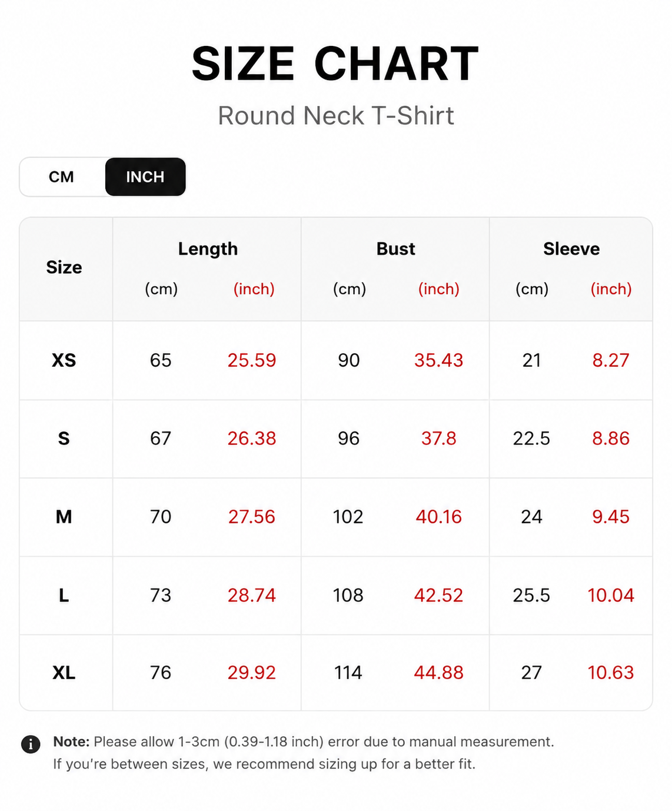This screenshot has width=672, height=811.
Task: Click the SIZE CHART heading
Action: [335, 64]
